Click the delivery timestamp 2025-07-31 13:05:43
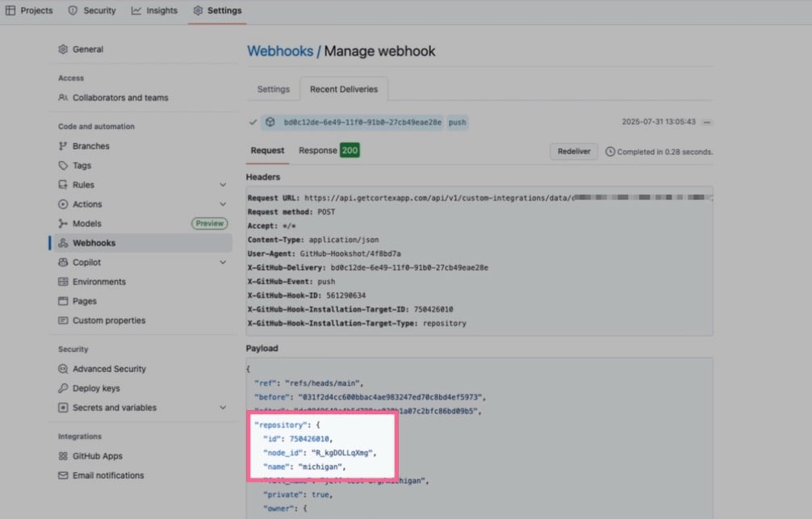 pyautogui.click(x=659, y=122)
